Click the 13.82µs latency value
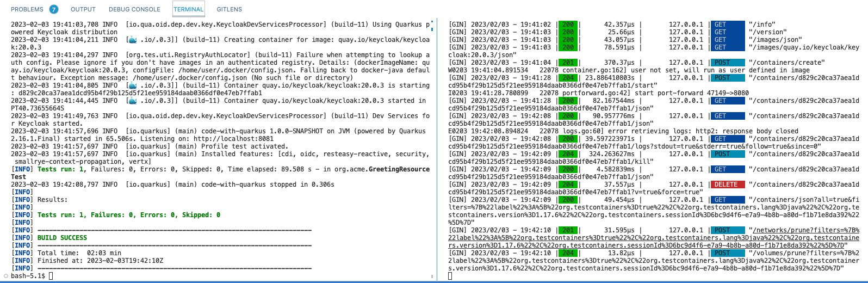This screenshot has height=283, width=868. pyautogui.click(x=621, y=253)
